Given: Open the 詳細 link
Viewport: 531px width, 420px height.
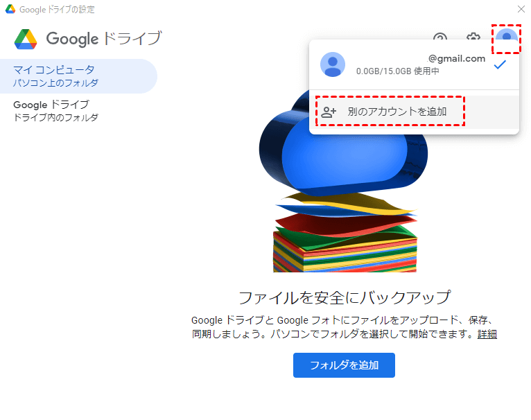Looking at the screenshot, I should [x=487, y=334].
